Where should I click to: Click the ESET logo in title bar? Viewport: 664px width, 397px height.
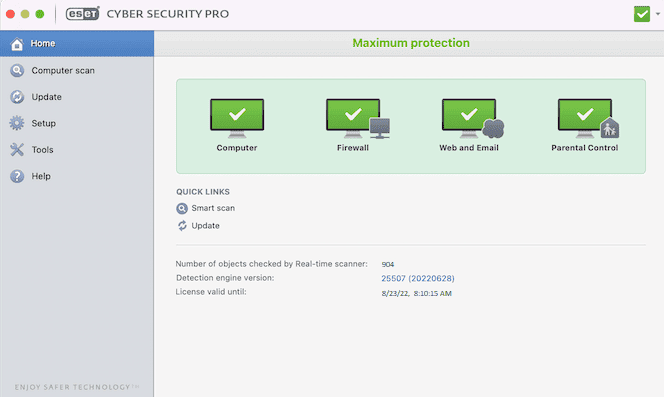pos(83,14)
